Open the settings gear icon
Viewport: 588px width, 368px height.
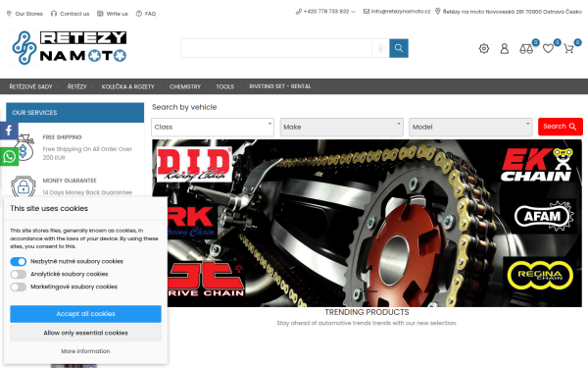(x=484, y=48)
